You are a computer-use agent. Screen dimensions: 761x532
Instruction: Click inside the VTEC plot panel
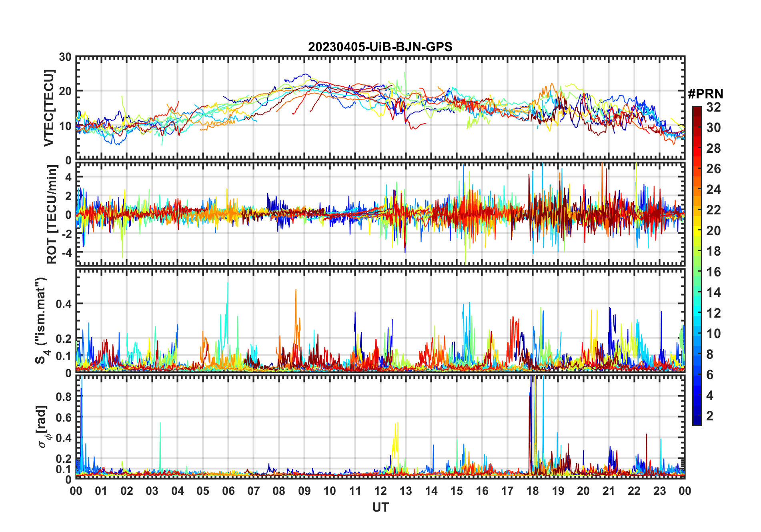tap(380, 108)
